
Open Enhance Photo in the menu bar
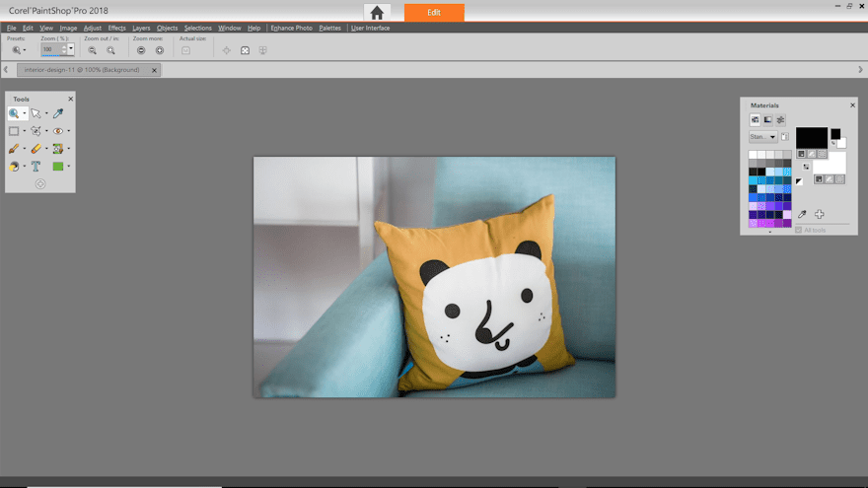[291, 28]
